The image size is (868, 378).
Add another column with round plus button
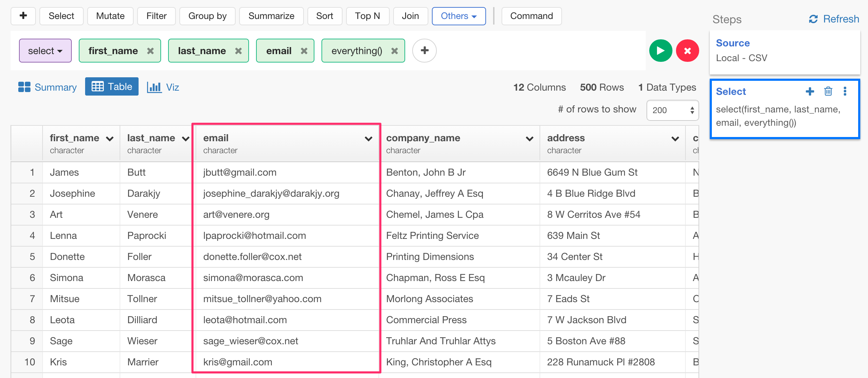(x=425, y=51)
